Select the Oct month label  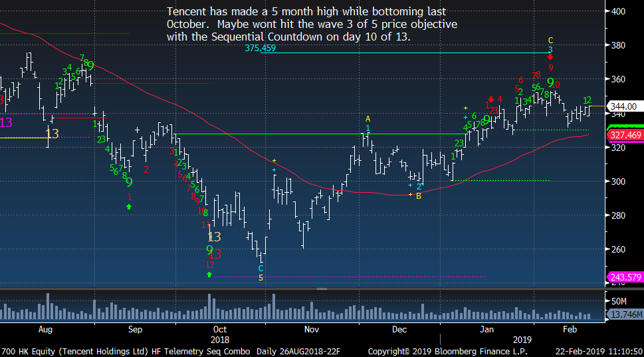click(x=220, y=330)
